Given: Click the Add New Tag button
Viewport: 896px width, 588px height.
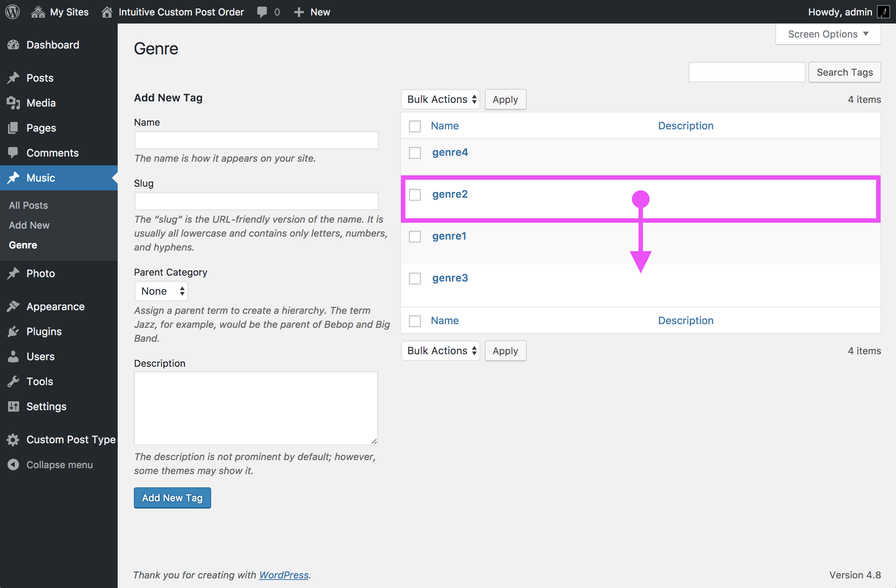Looking at the screenshot, I should tap(172, 498).
